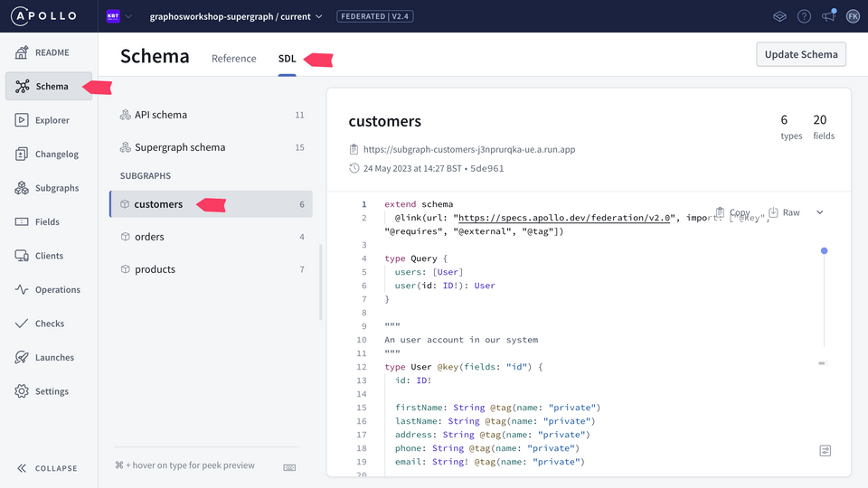Open the specs.apollo.dev federation link
Image resolution: width=868 pixels, height=488 pixels.
(x=564, y=218)
